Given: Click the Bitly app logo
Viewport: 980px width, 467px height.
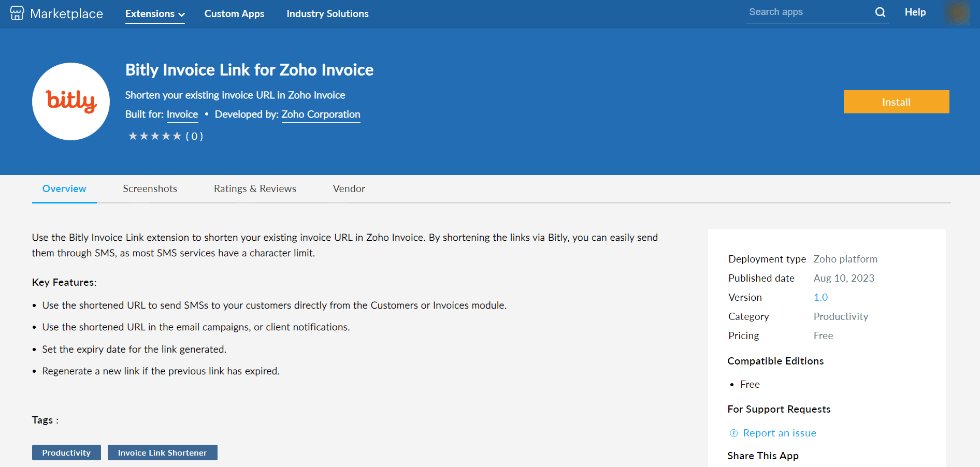Looking at the screenshot, I should coord(71,101).
